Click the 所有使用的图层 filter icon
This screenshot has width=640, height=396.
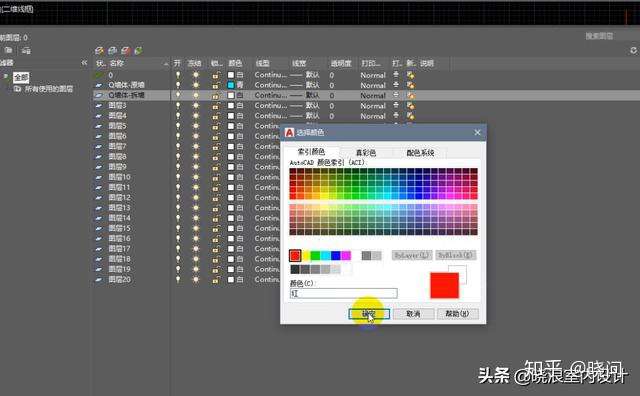(17, 89)
